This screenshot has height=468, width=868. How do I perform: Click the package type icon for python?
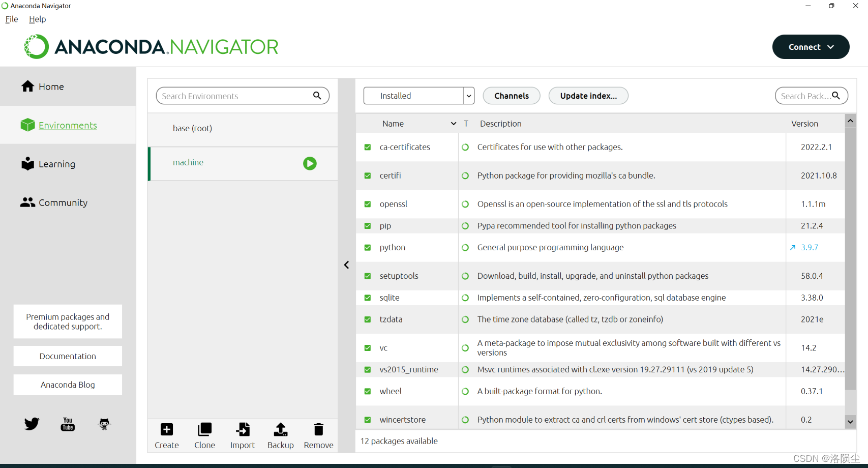coord(465,248)
